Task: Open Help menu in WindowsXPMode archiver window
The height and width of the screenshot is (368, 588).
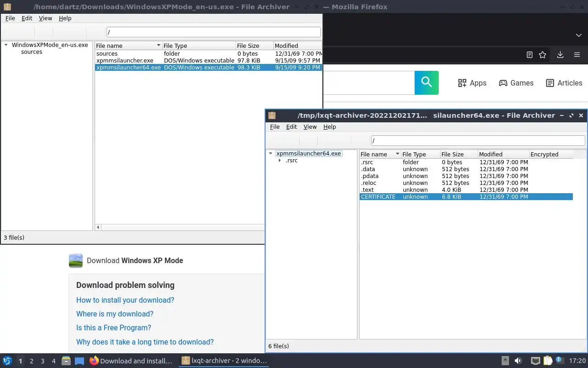Action: pos(65,18)
